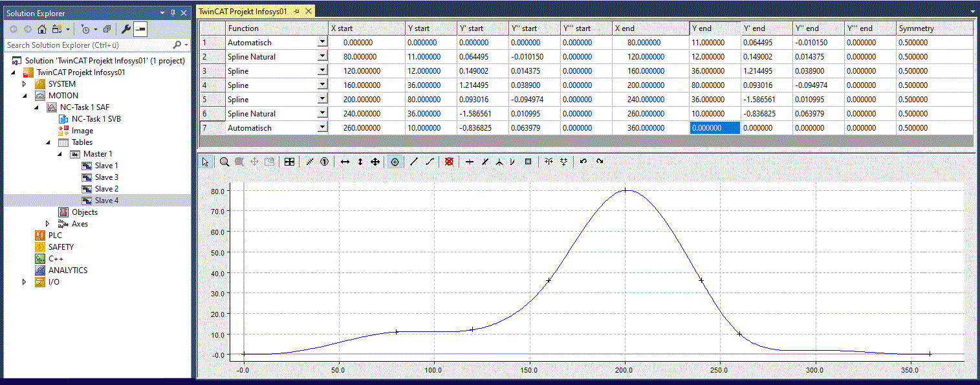Choose the straight line segment tool
This screenshot has width=980, height=385.
click(x=414, y=162)
